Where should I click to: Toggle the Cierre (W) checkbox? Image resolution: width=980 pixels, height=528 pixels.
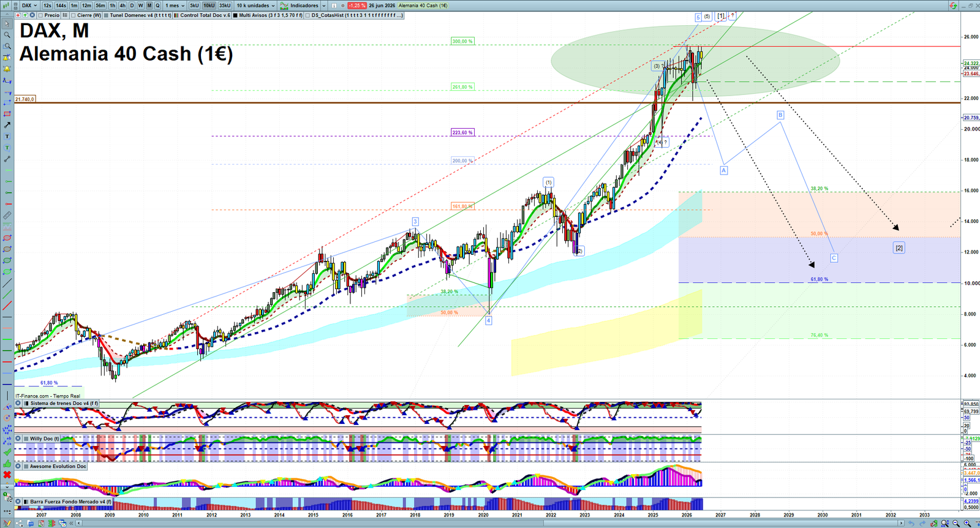click(x=73, y=15)
